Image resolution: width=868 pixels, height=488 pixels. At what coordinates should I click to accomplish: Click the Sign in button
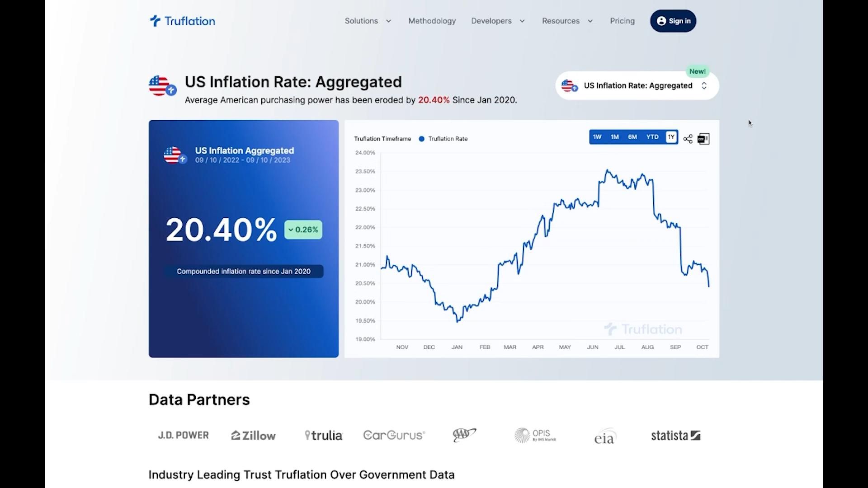673,21
